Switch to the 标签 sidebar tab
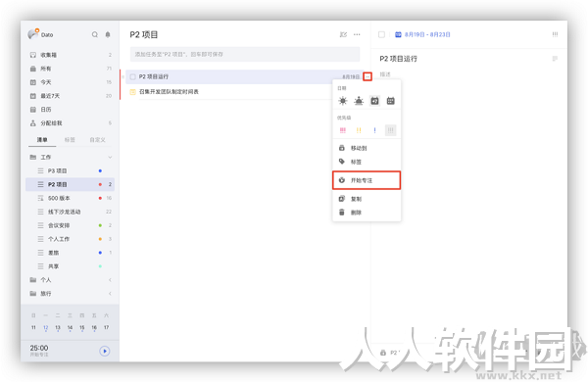 click(x=70, y=140)
